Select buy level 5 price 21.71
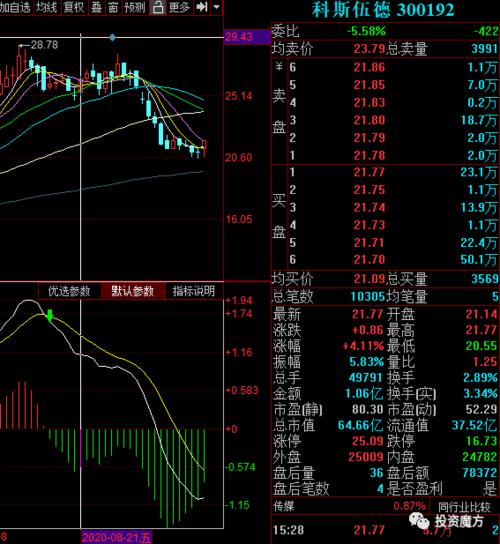This screenshot has height=544, width=500. tap(369, 243)
